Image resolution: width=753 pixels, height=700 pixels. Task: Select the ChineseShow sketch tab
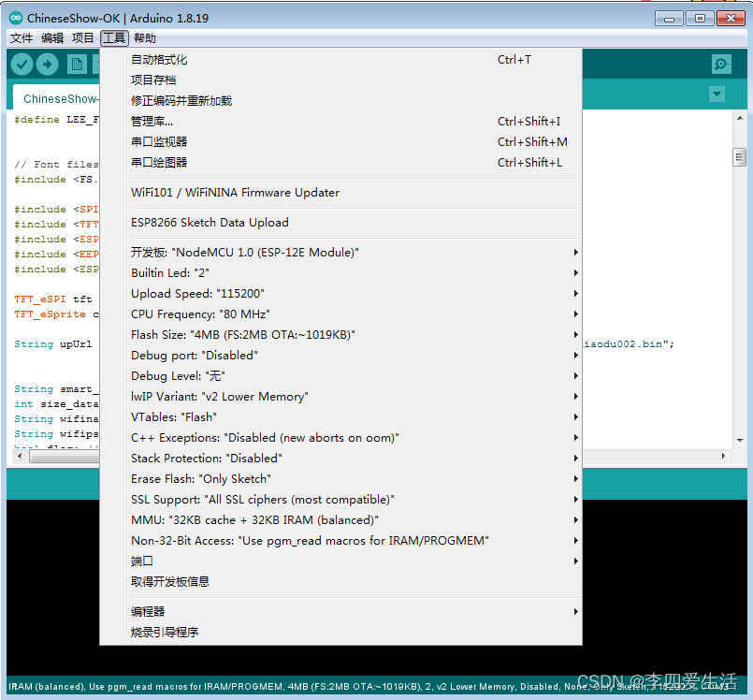(x=57, y=98)
